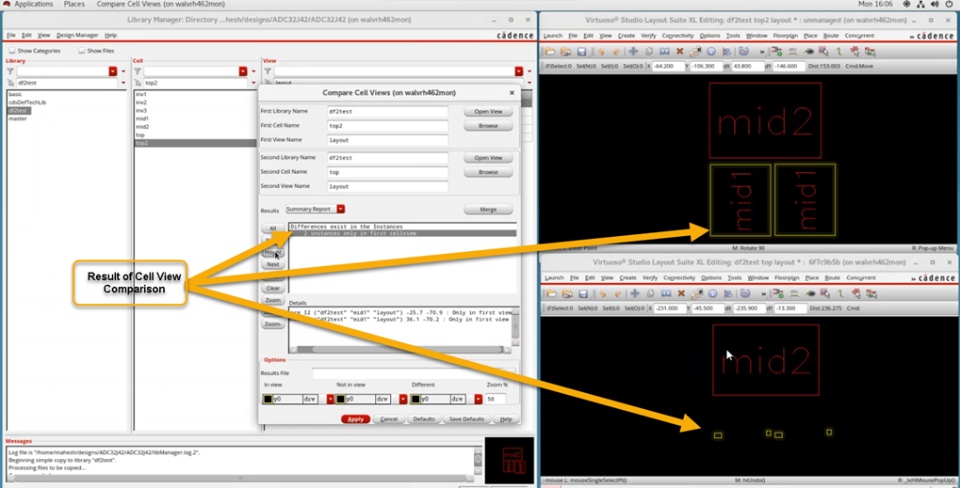Click the Library filter funnel icon
The image size is (960, 488).
[x=10, y=72]
